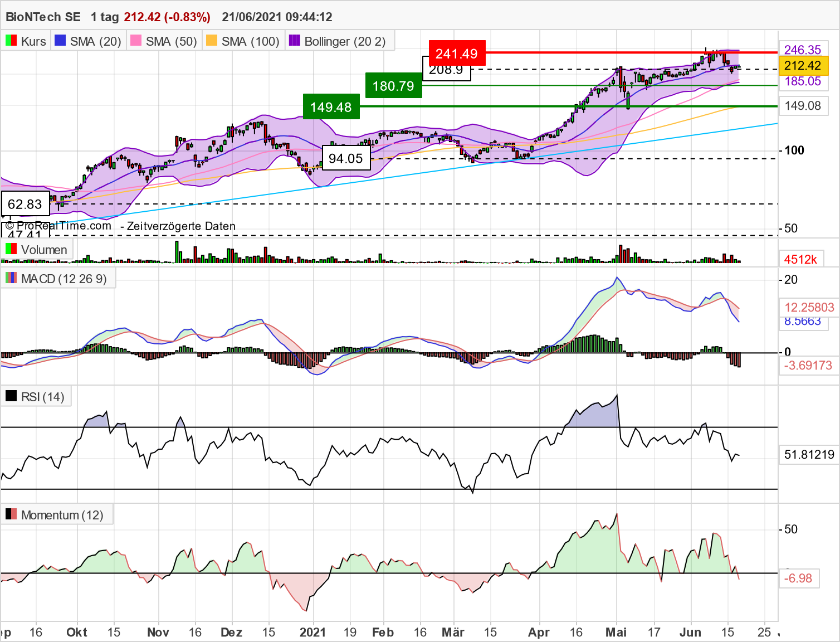
Task: Click the purple Bollinger (20 2) icon
Action: point(294,41)
